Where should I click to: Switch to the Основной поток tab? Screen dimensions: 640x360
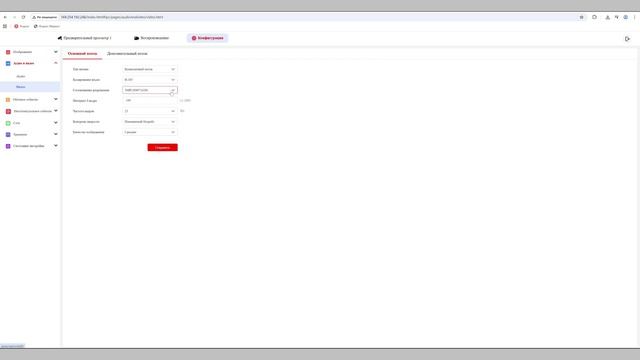click(82, 53)
